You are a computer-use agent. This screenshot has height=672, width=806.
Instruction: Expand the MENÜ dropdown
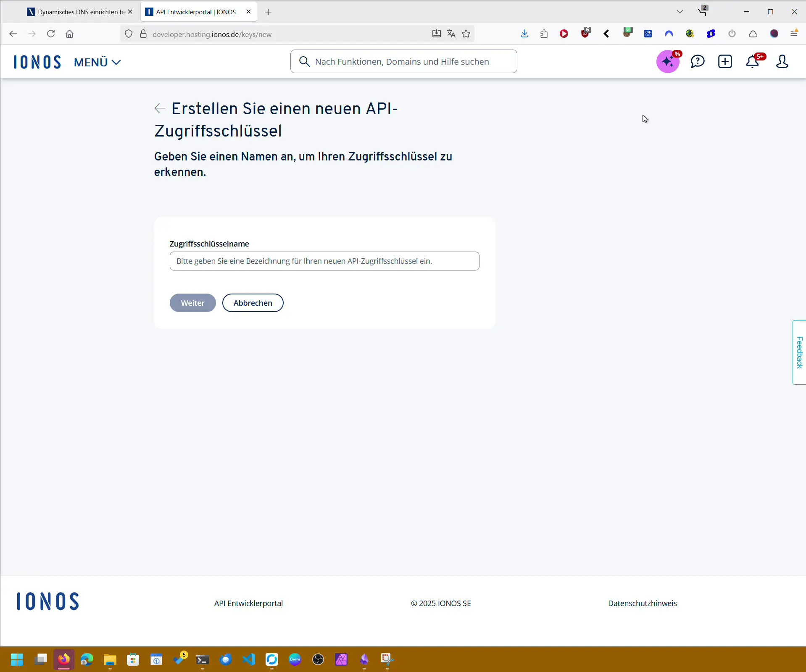(97, 62)
